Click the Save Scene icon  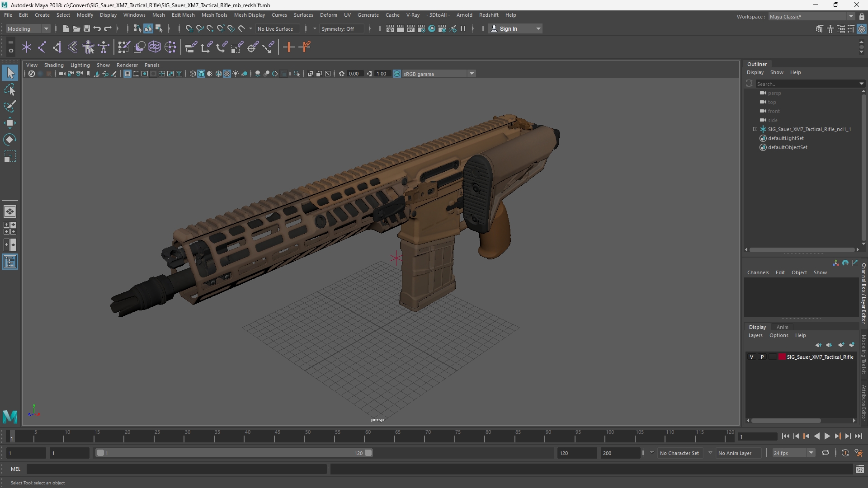tap(87, 28)
